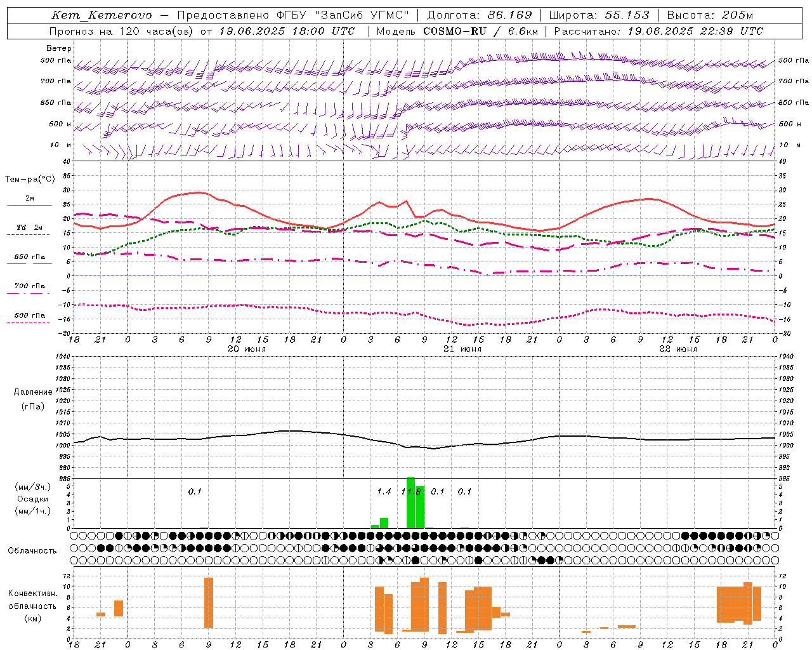Viewport: 812px width, 650px height.
Task: Click the "10 м" wind level label on the left
Action: pos(60,145)
